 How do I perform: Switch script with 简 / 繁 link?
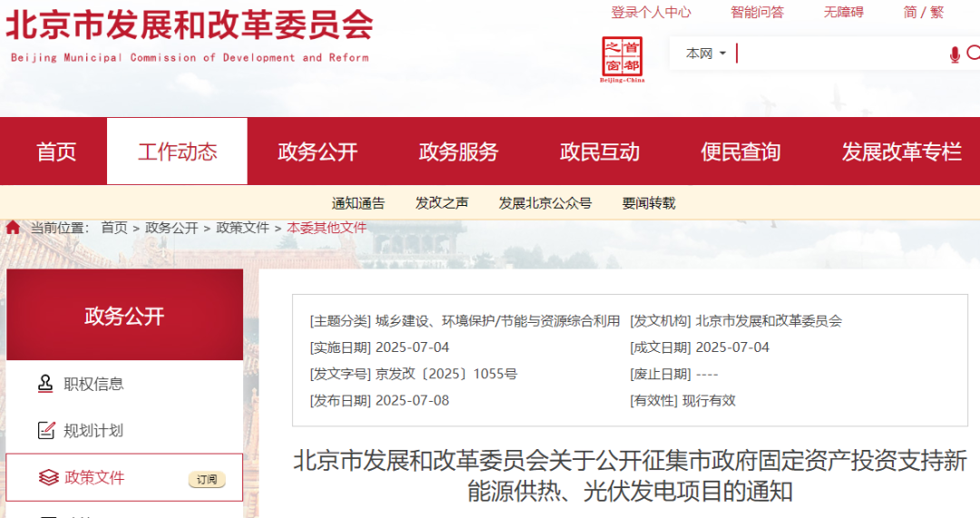coord(923,12)
